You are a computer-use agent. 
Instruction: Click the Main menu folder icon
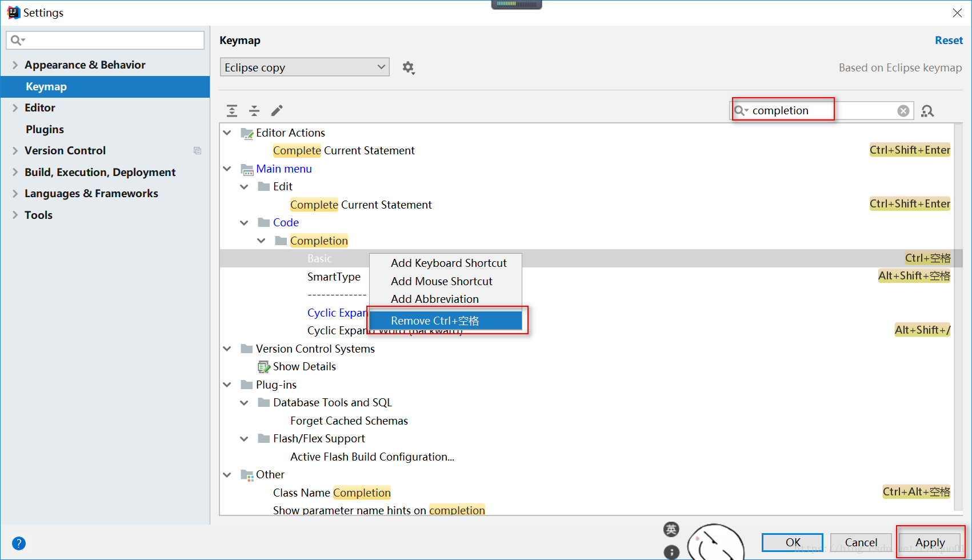pyautogui.click(x=247, y=169)
